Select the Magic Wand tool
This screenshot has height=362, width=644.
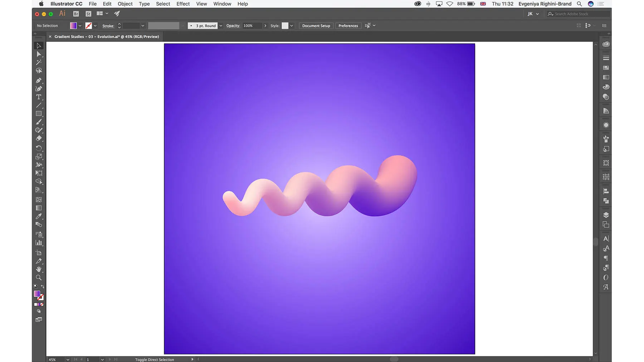point(39,63)
